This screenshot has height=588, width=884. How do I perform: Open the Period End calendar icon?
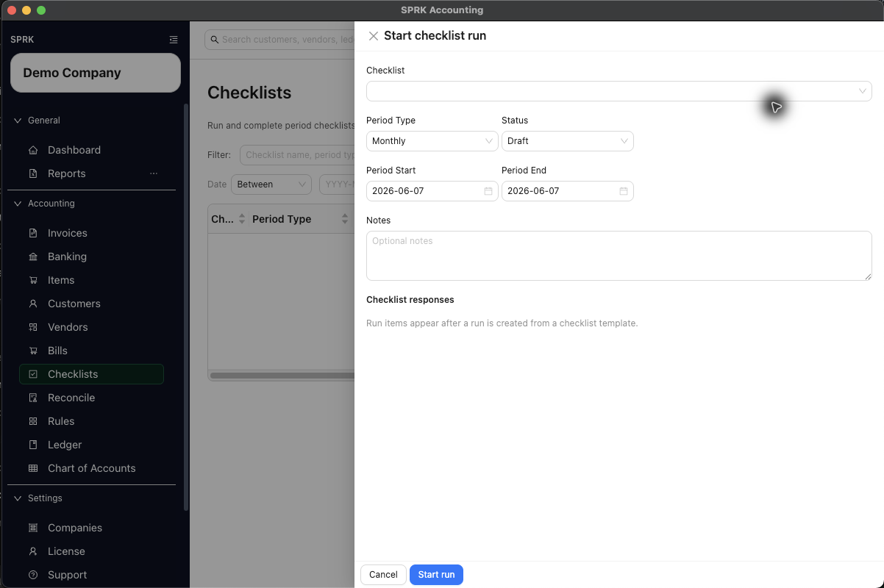click(624, 191)
